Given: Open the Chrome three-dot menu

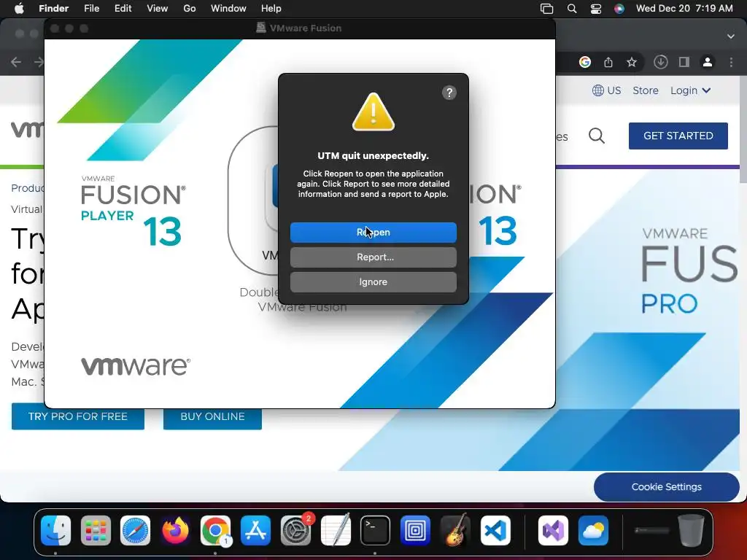Looking at the screenshot, I should [x=731, y=62].
